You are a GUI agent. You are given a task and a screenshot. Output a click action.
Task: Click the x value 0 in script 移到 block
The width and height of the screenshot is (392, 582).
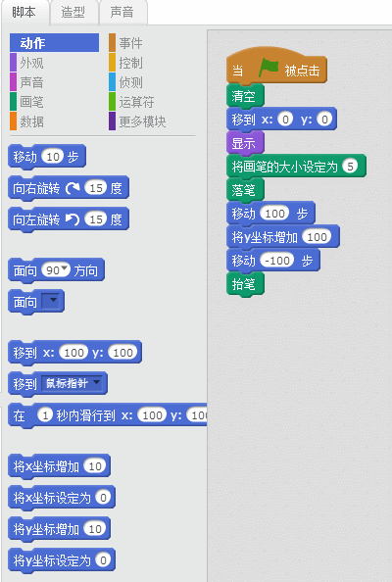pyautogui.click(x=285, y=120)
